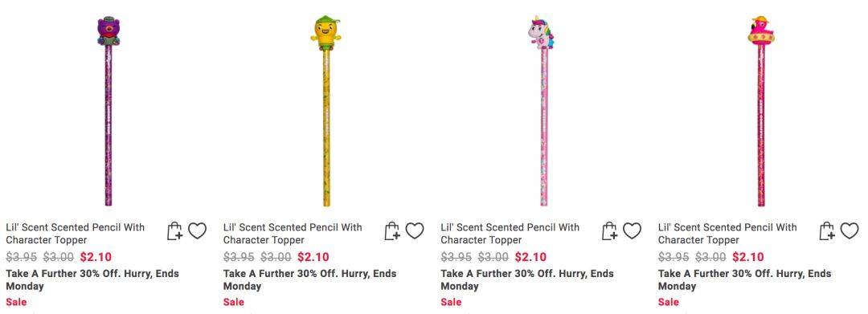
Task: Open second product's Lil' Scent Pencil title
Action: pyautogui.click(x=293, y=233)
